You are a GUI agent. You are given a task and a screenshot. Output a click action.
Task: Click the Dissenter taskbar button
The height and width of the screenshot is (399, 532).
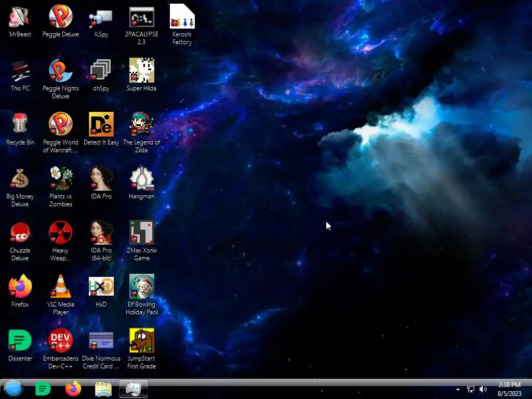43,389
